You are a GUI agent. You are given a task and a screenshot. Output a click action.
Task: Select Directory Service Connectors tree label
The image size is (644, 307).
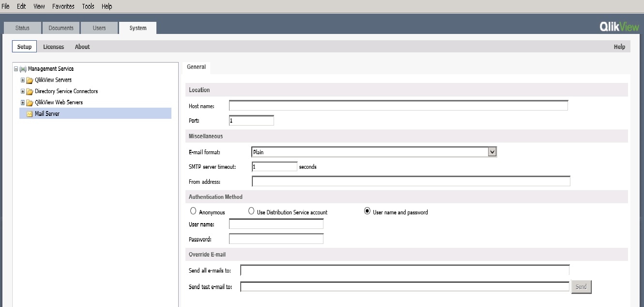(x=66, y=91)
